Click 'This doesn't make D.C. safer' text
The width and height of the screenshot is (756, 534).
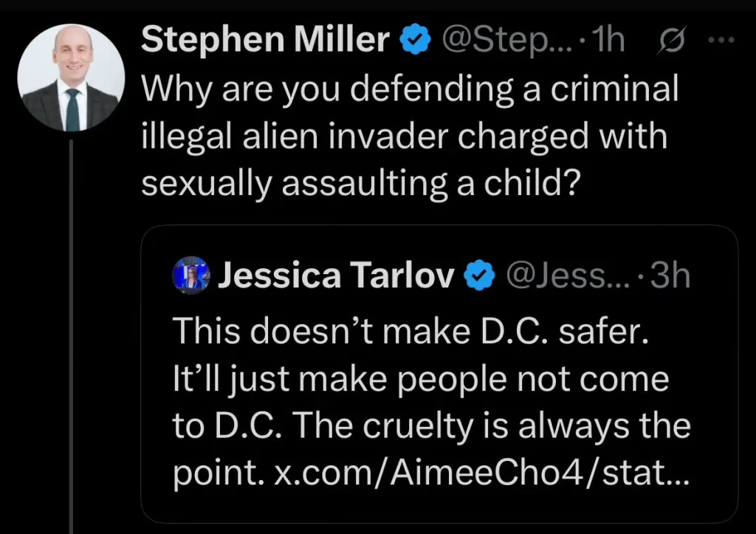410,332
